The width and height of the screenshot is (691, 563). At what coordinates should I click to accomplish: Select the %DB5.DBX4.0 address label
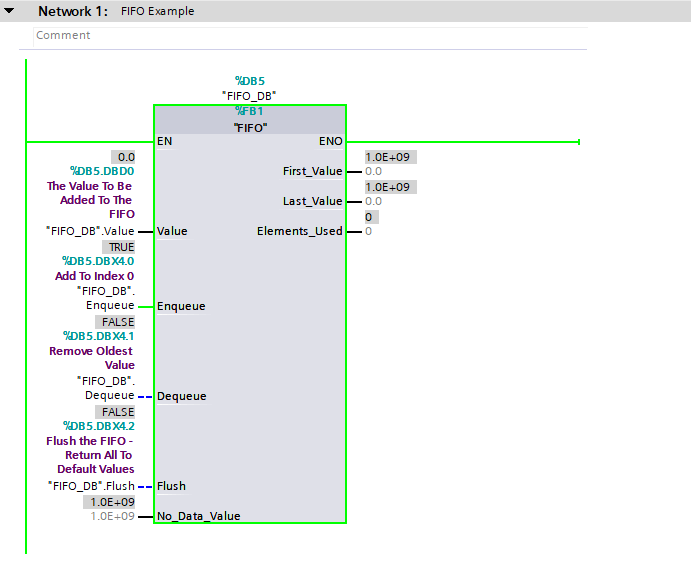97,261
